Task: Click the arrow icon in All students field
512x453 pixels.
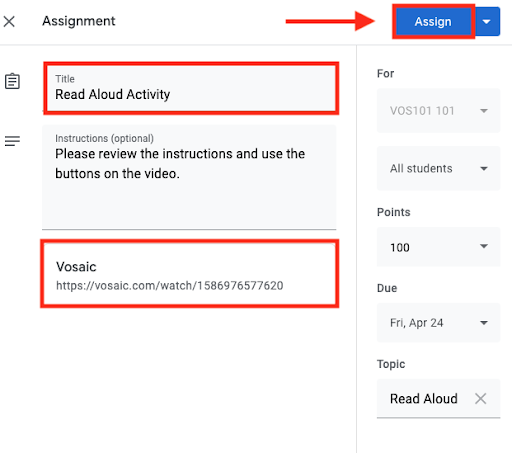Action: 484,169
